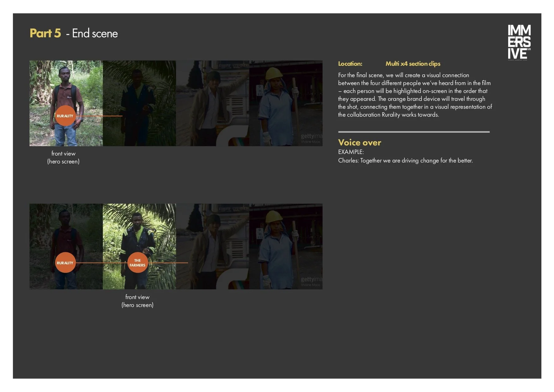Select the THE FARMERS orange circle icon
This screenshot has width=554, height=392.
[x=138, y=262]
